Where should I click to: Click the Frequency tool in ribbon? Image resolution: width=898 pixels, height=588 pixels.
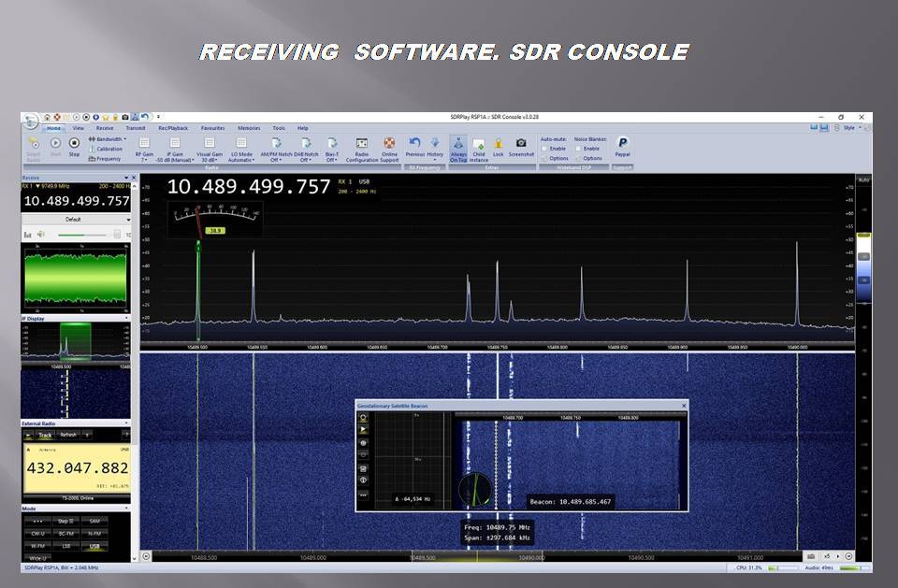point(105,159)
